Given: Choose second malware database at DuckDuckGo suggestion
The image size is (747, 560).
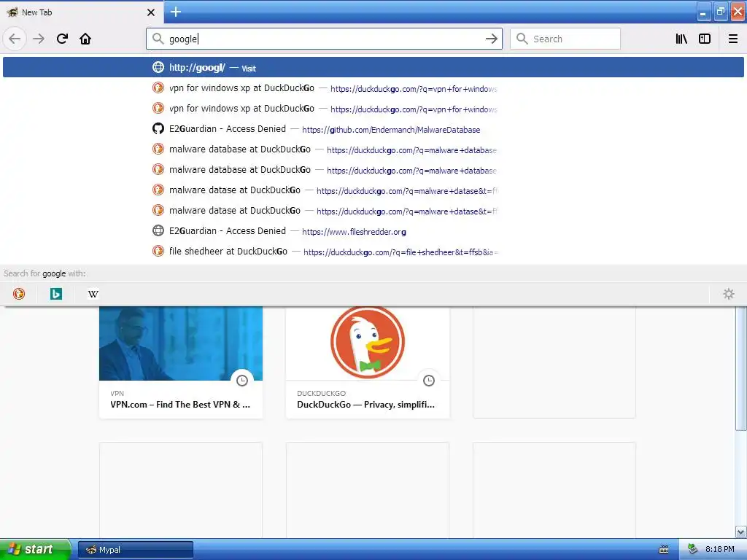Looking at the screenshot, I should tap(373, 170).
